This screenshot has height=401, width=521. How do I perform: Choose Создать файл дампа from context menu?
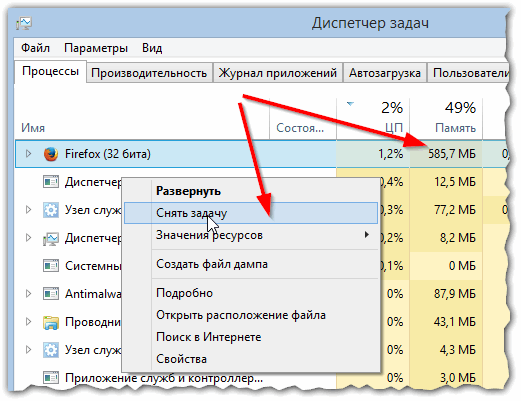tap(212, 264)
